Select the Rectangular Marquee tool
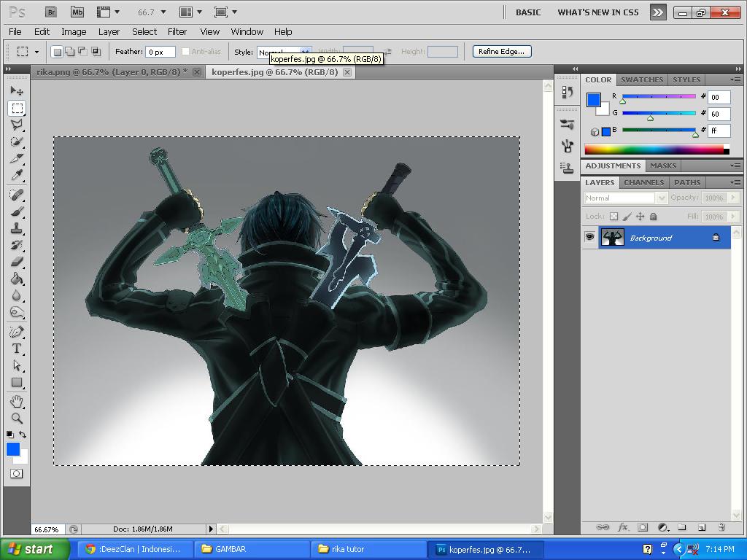 coord(17,108)
